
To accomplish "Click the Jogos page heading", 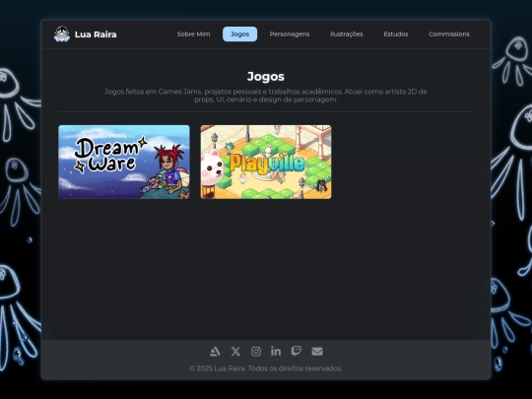I will point(266,76).
